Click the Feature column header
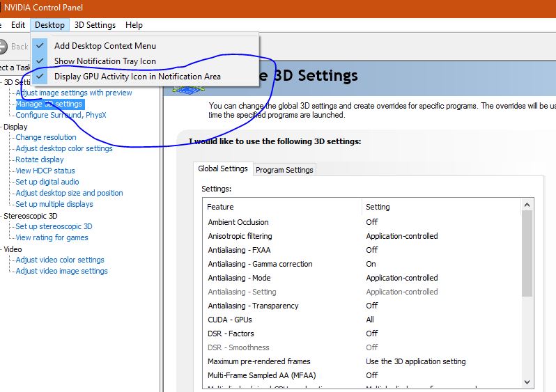The height and width of the screenshot is (392, 556). pos(283,207)
